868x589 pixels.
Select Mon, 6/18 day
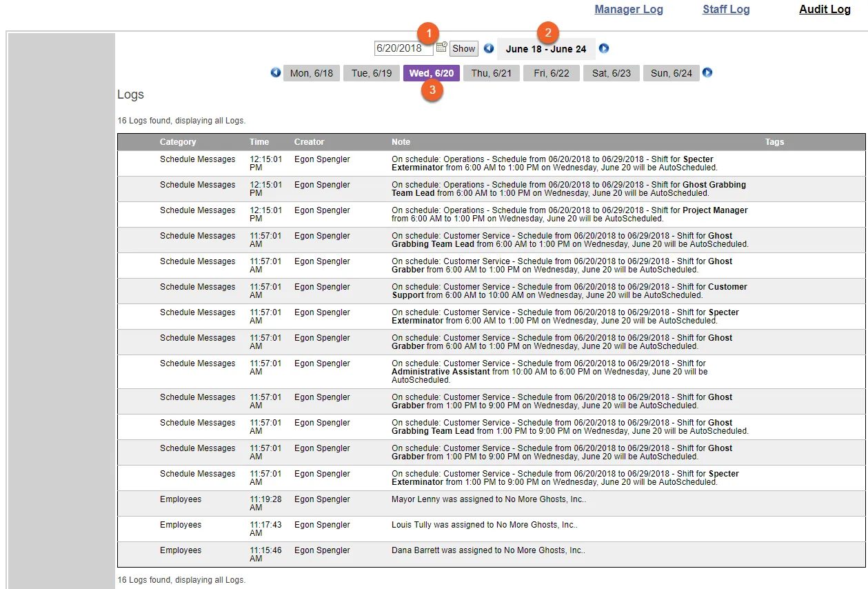click(312, 73)
